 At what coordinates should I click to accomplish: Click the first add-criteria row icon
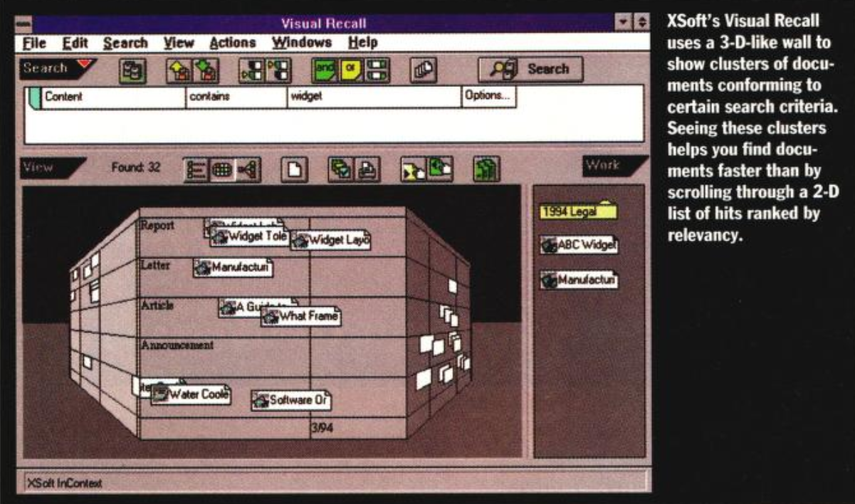coord(250,70)
